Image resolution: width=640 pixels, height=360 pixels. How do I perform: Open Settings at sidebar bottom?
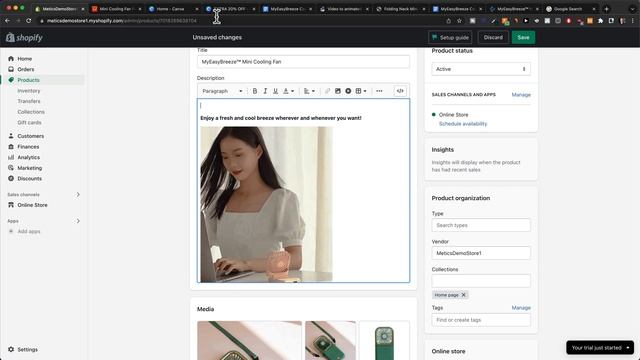tap(27, 349)
